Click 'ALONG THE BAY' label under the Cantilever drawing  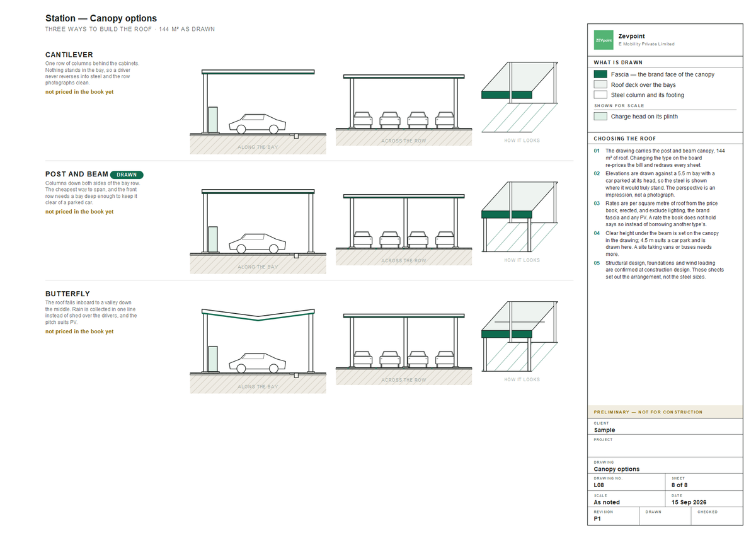[258, 147]
